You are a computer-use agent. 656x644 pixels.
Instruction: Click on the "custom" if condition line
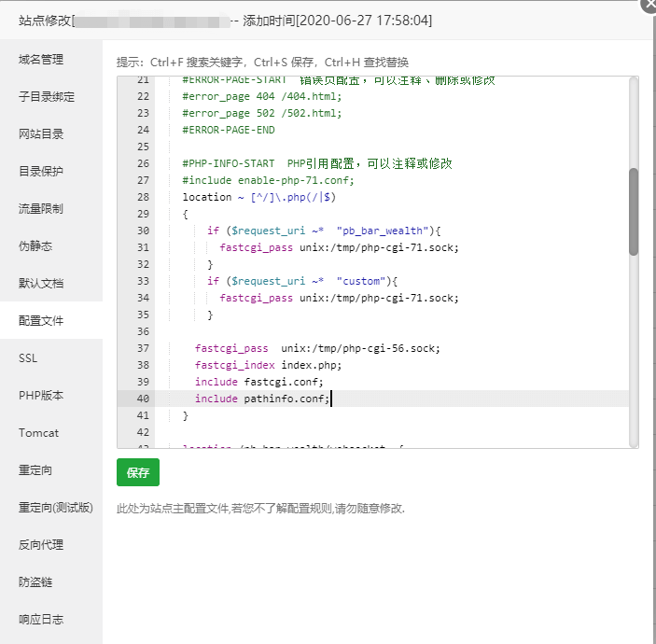click(302, 281)
